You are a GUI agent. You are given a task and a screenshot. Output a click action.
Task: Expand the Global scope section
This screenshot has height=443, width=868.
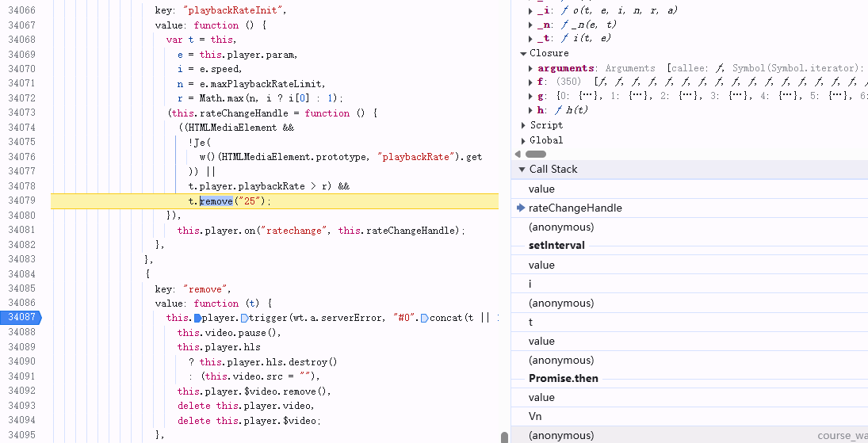click(x=523, y=140)
